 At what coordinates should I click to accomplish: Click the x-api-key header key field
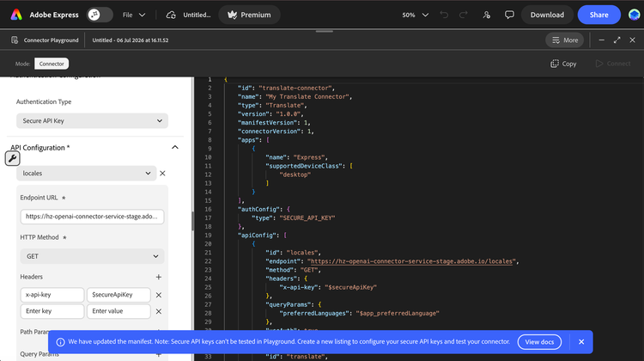52,295
